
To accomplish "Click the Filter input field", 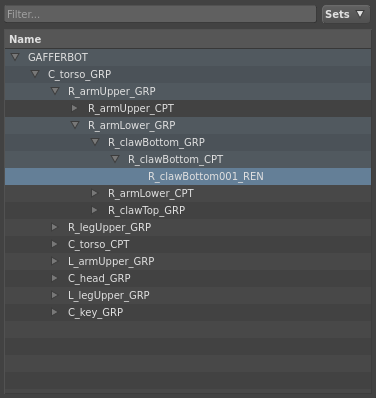I will coord(160,14).
